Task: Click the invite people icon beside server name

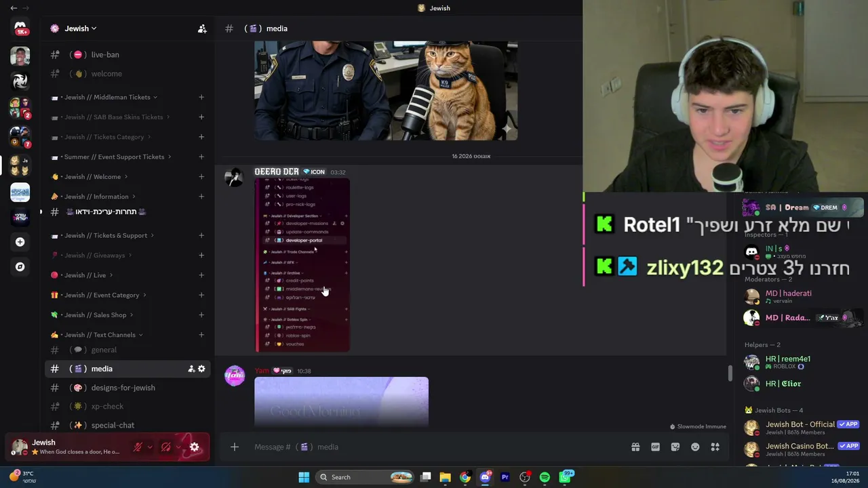Action: 202,28
